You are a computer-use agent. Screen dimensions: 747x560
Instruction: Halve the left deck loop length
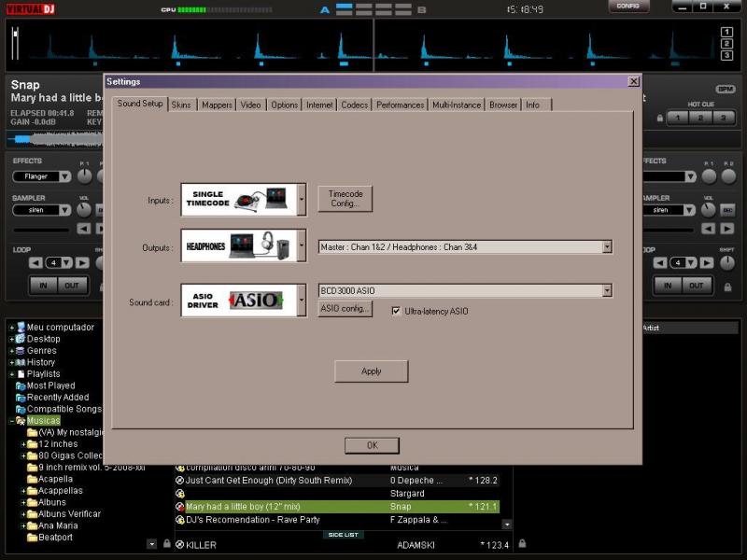pos(35,262)
